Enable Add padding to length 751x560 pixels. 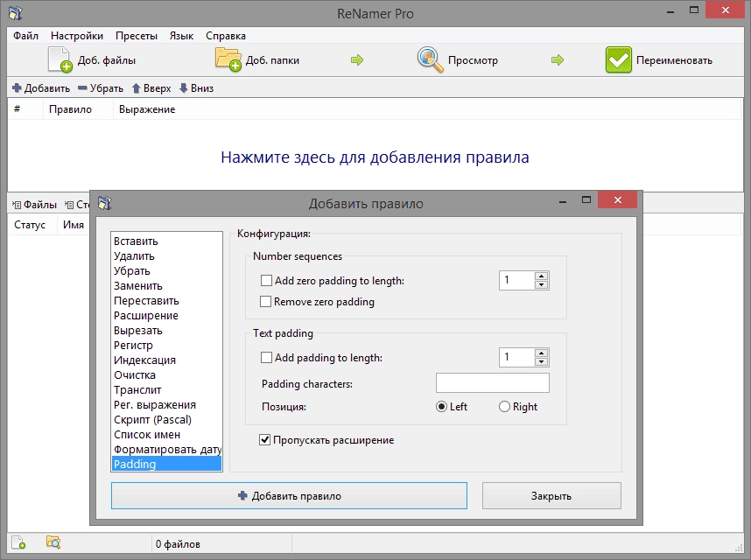266,358
